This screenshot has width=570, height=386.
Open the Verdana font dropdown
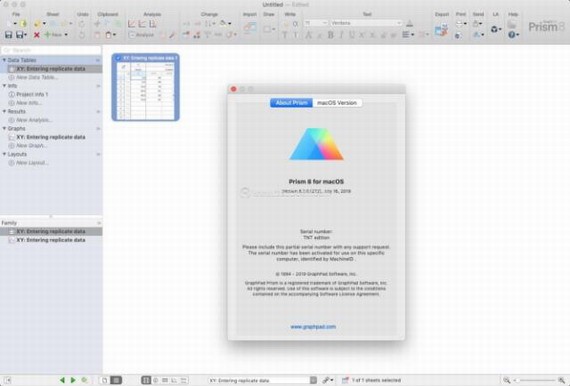[x=366, y=23]
